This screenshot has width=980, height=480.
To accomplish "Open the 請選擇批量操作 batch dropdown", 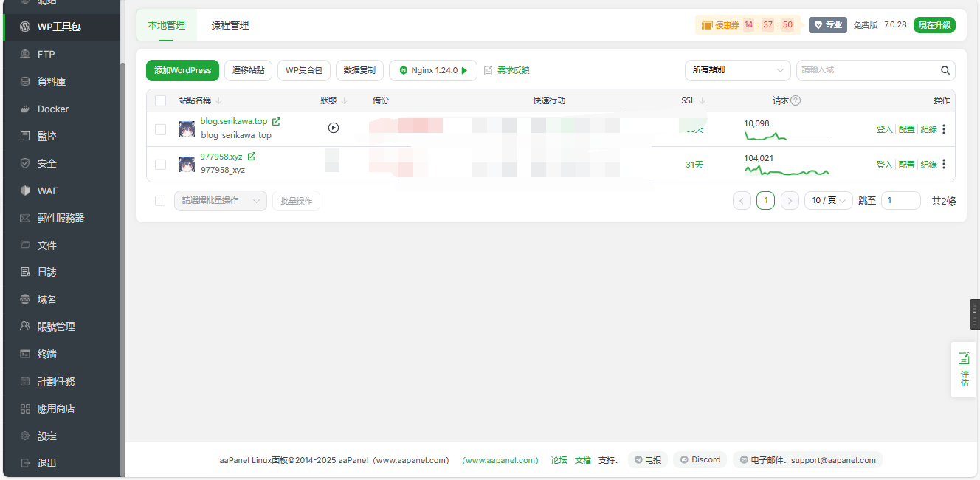I will pos(220,201).
